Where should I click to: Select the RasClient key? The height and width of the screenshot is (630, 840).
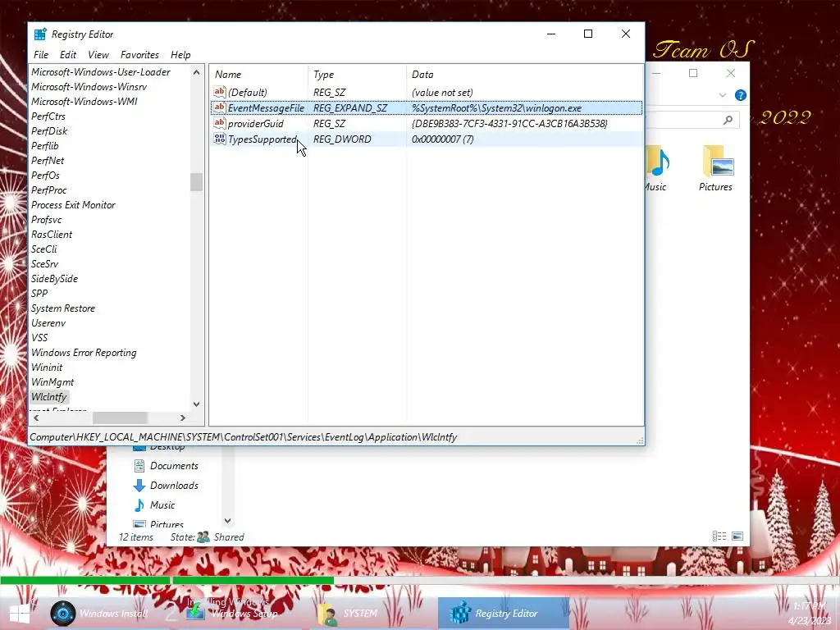(52, 234)
